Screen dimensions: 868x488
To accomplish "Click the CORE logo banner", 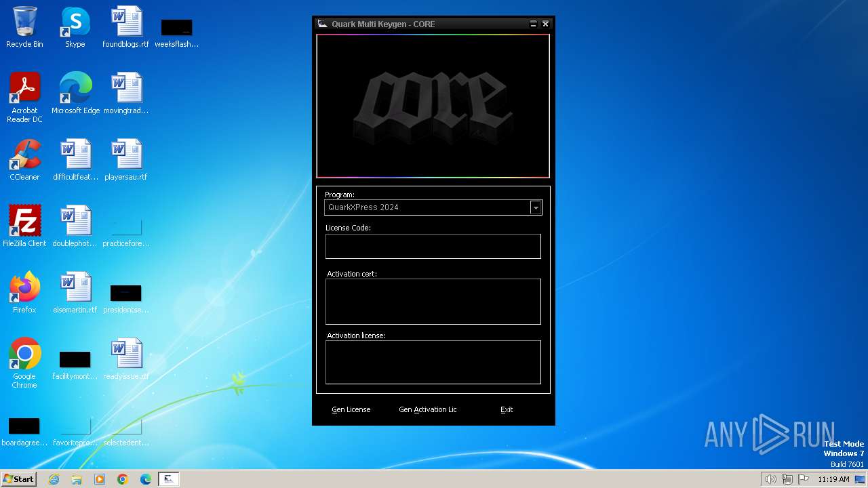I will point(433,106).
